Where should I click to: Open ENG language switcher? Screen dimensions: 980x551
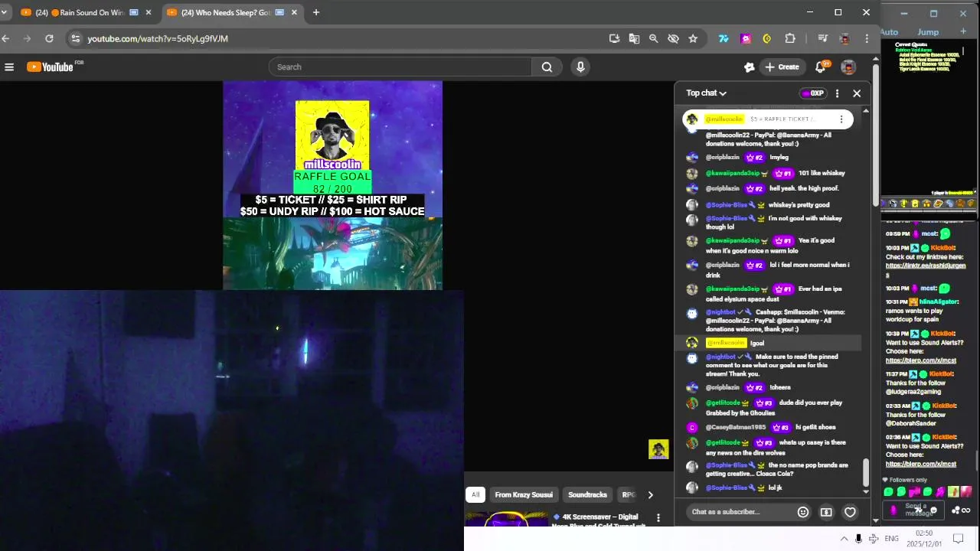pos(892,539)
